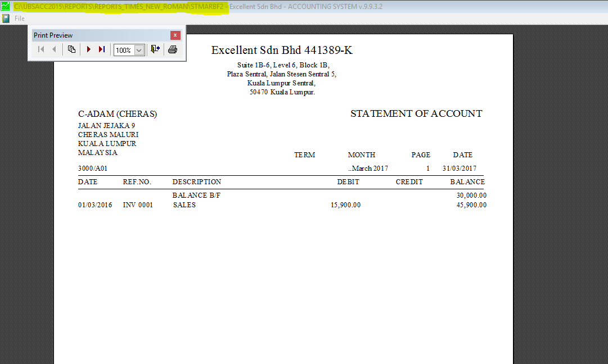This screenshot has height=364, width=608.
Task: Print the report with printer icon
Action: 173,49
